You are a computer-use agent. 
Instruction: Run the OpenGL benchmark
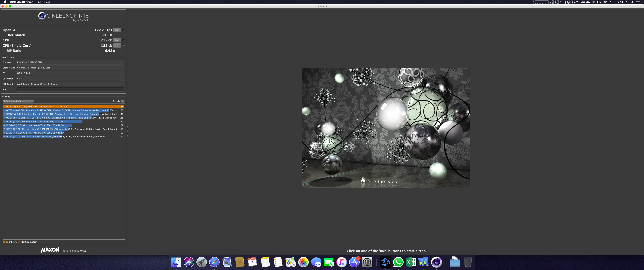pos(117,30)
